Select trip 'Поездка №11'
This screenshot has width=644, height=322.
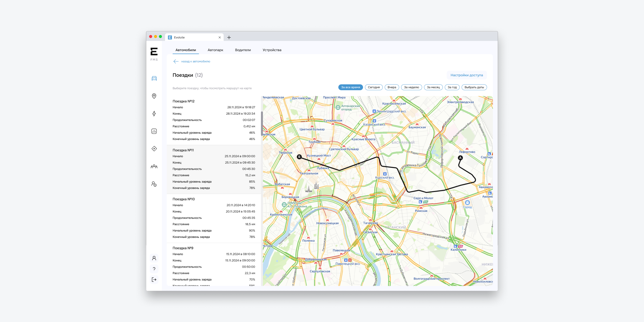(214, 169)
